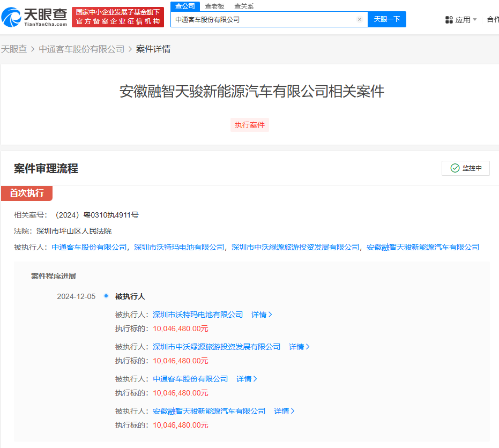
Task: Open 深圳市沃特玛电池有限公司 in top 被执行人 list
Action: (x=179, y=247)
